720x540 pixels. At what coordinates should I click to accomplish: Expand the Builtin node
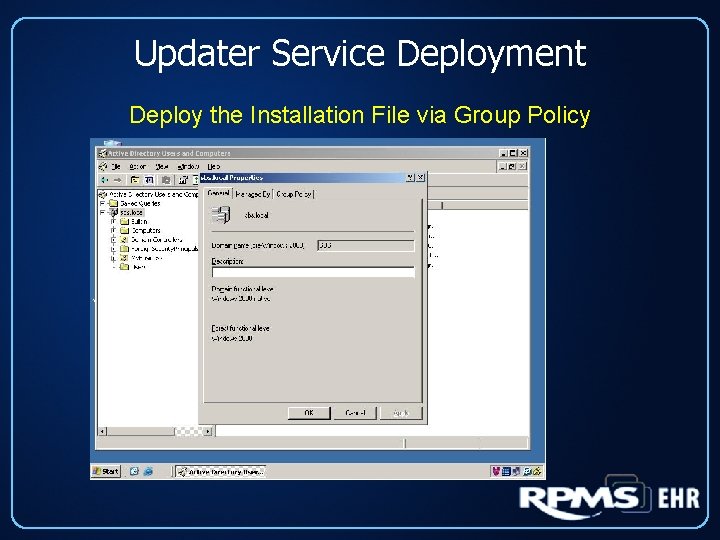click(x=113, y=221)
